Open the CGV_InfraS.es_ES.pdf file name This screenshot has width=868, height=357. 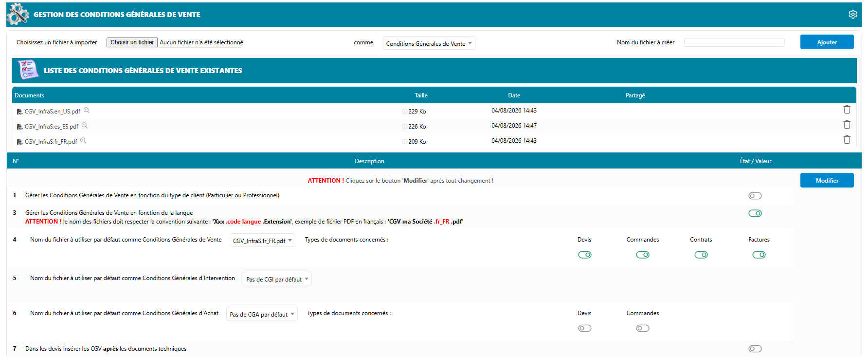click(x=52, y=127)
